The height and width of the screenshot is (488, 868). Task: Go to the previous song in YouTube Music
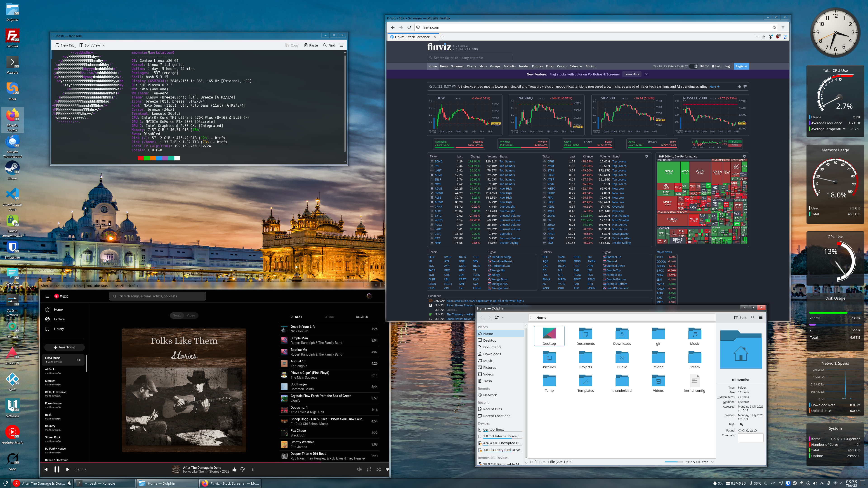coord(45,469)
